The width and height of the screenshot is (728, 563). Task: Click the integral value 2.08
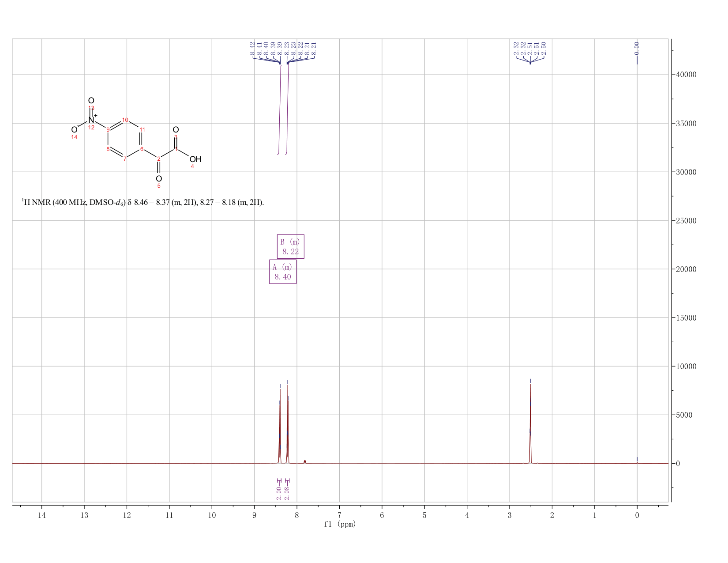click(287, 493)
